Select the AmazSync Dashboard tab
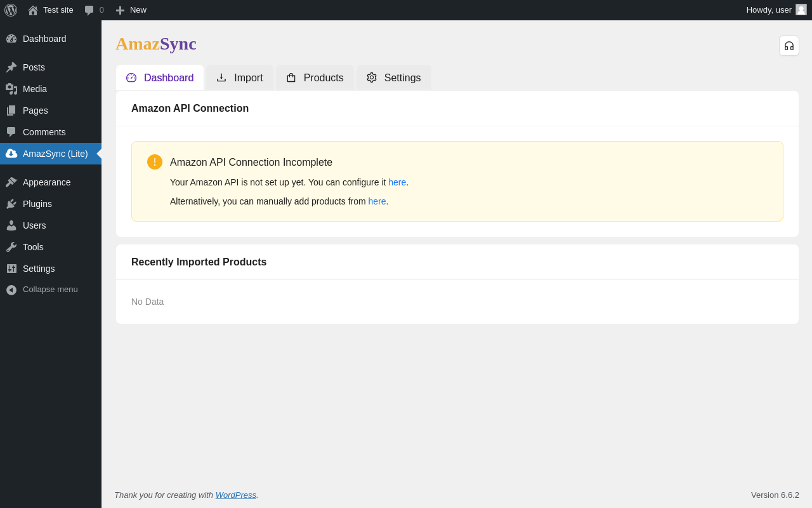Screen dimensions: 812x508 point(160,77)
